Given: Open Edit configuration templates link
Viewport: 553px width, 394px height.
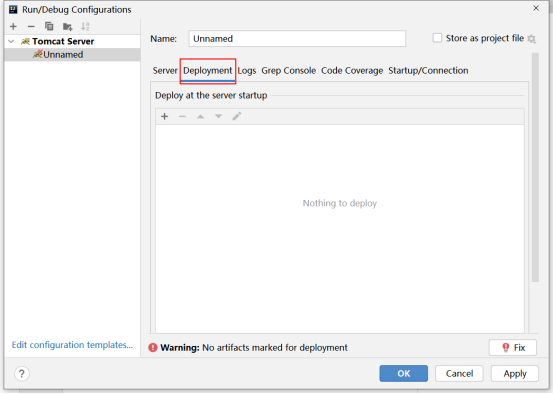Looking at the screenshot, I should [72, 345].
